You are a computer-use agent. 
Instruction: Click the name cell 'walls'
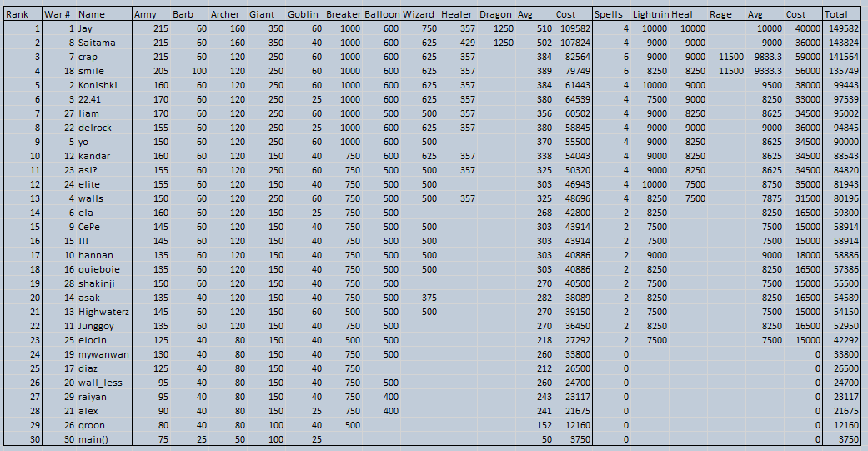tap(90, 198)
